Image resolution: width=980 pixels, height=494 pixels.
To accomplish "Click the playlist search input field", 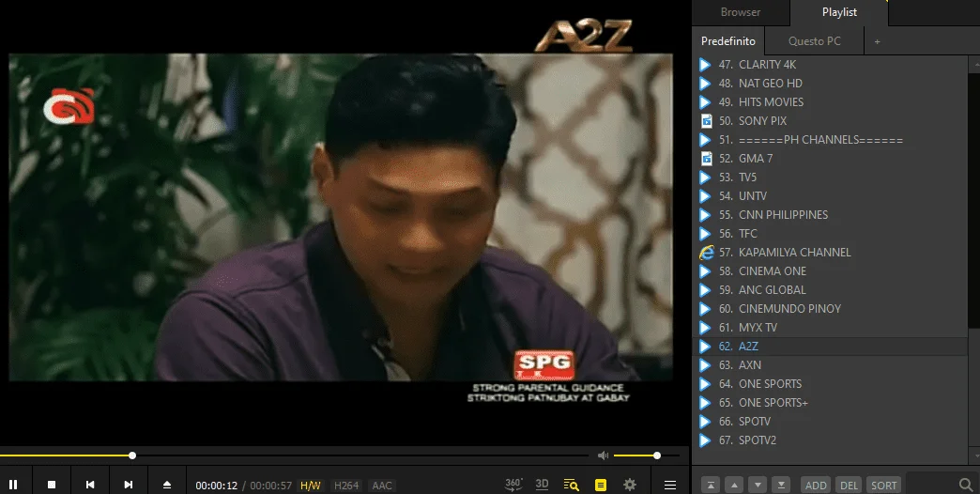I will coord(930,485).
